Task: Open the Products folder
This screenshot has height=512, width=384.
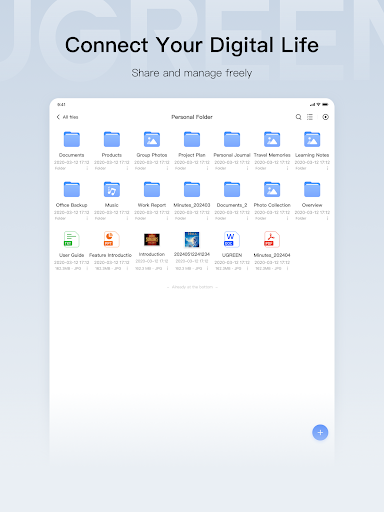Action: click(112, 139)
